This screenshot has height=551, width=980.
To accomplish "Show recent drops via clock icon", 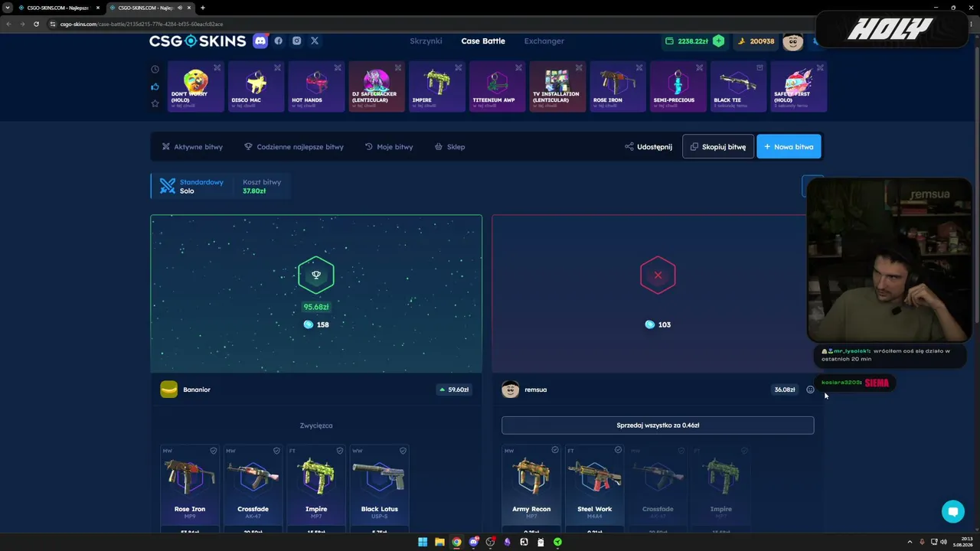I will [x=155, y=70].
